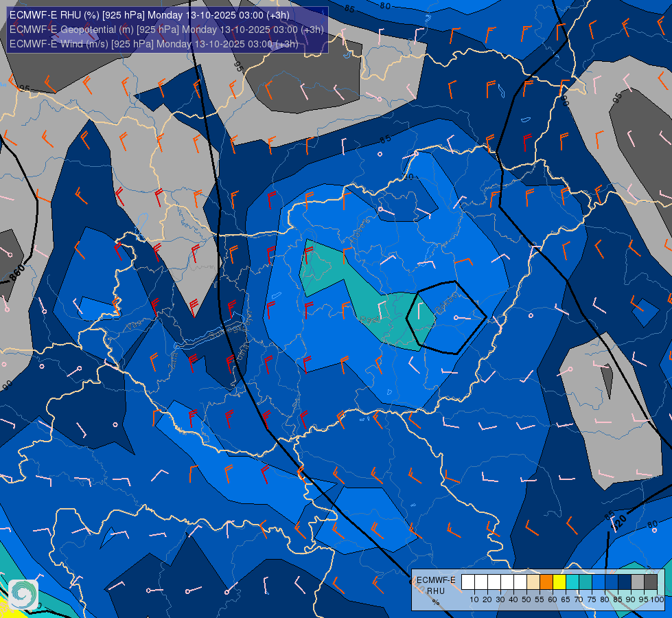Select the ECMWF-E RHU (%) layer title

[x=150, y=15]
